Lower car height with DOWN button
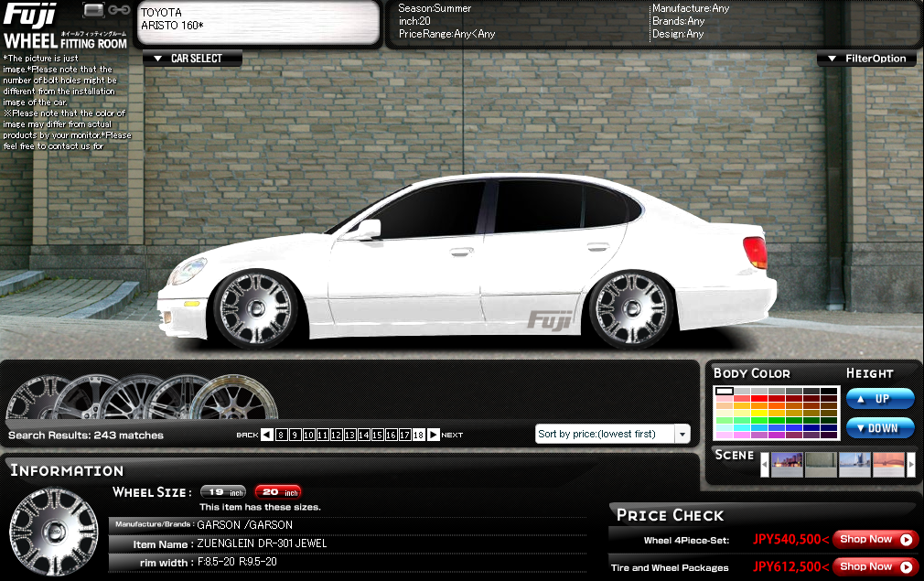The width and height of the screenshot is (924, 581). (x=880, y=428)
